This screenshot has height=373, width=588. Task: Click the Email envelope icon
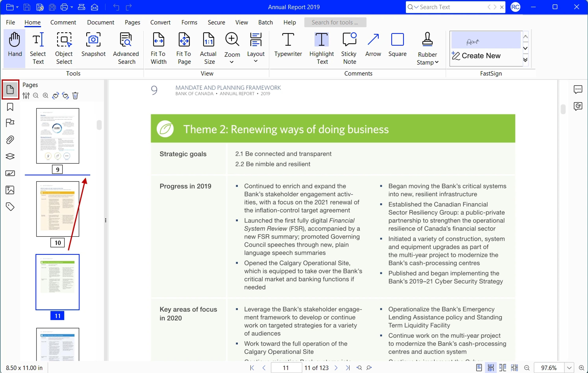(94, 7)
